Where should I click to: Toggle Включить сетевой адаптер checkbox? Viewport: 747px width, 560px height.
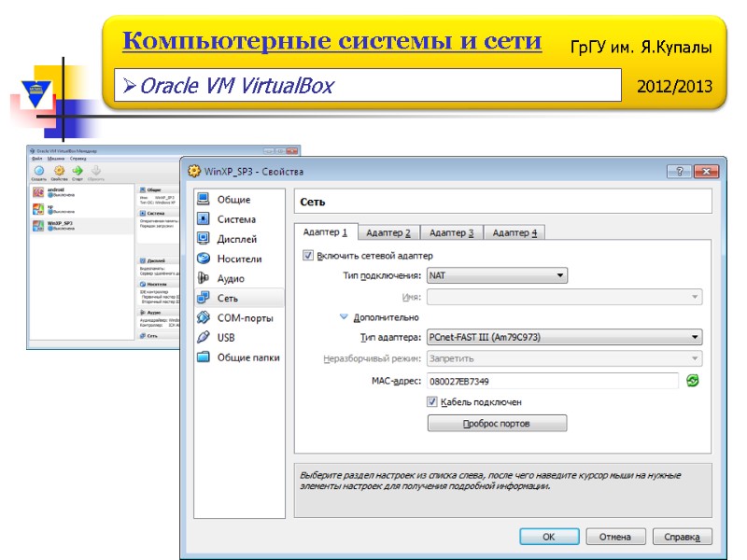(308, 255)
